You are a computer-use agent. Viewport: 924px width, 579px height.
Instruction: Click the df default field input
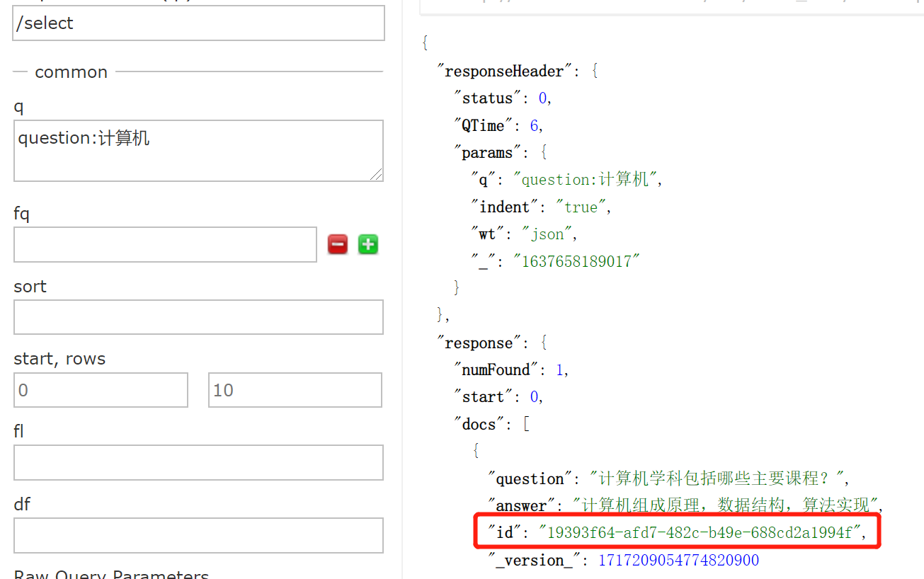[198, 535]
